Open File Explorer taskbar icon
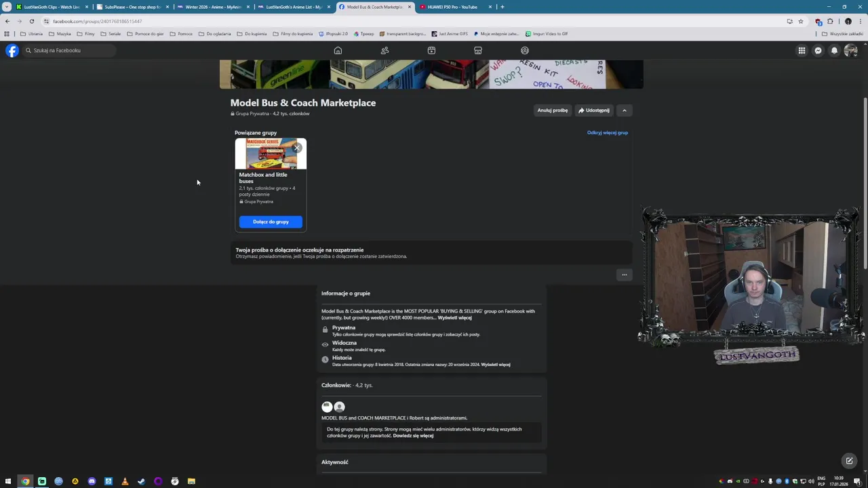 [191, 481]
